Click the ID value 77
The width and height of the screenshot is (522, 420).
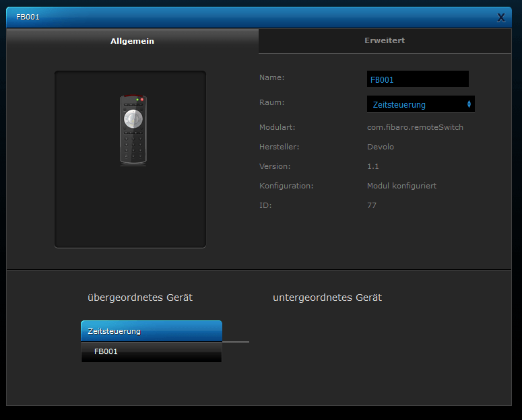372,205
